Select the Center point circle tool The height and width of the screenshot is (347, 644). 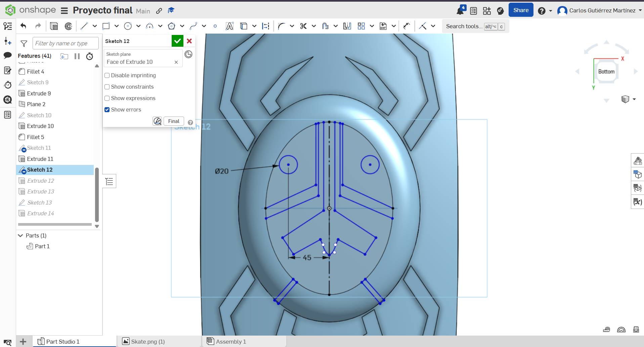tap(128, 26)
